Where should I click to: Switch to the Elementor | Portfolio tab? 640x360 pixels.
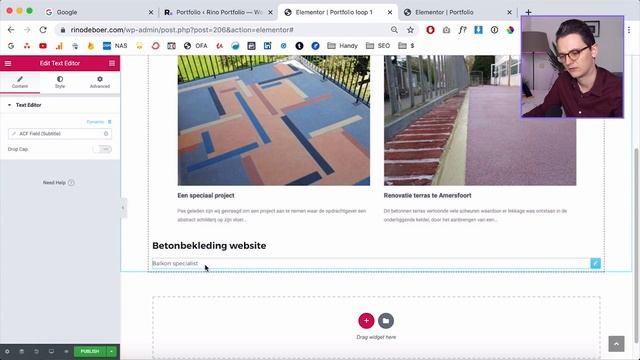click(458, 12)
